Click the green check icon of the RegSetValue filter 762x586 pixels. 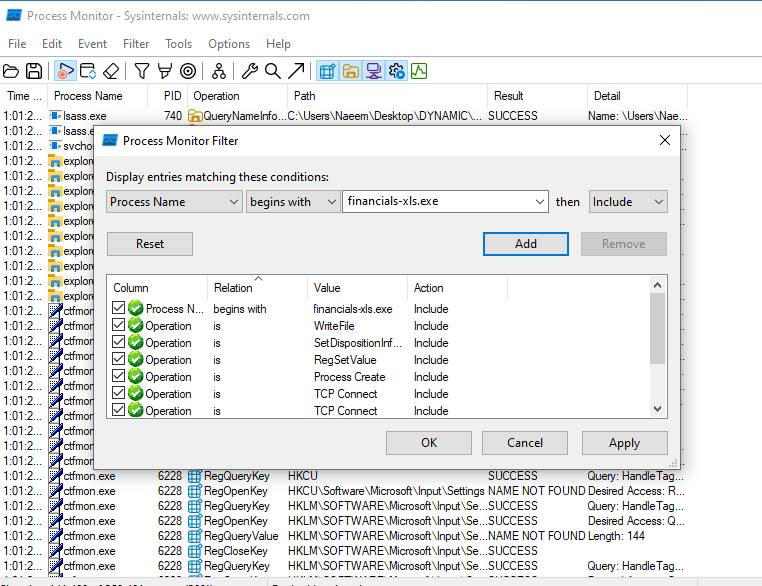pyautogui.click(x=136, y=360)
